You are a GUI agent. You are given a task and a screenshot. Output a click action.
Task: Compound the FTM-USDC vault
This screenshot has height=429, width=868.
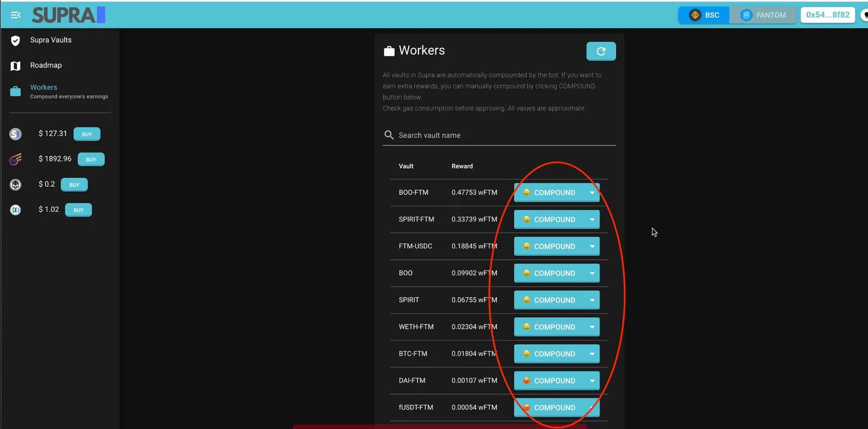(x=549, y=246)
